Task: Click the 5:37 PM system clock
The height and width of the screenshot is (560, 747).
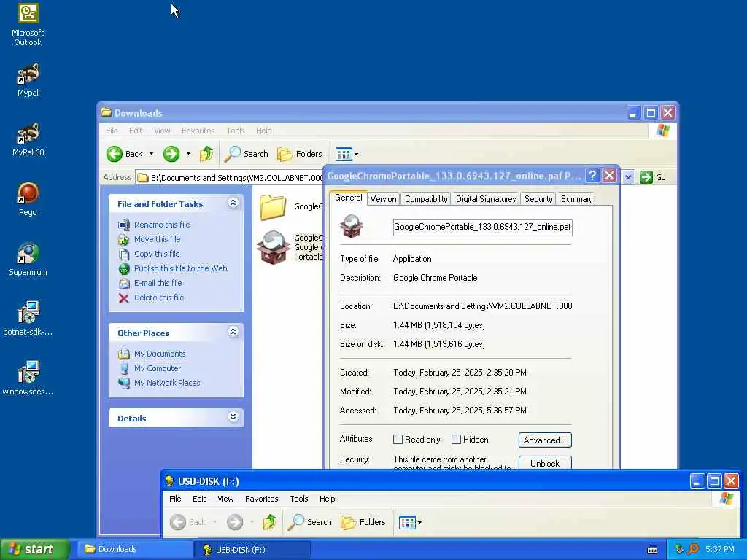Action: (x=720, y=549)
